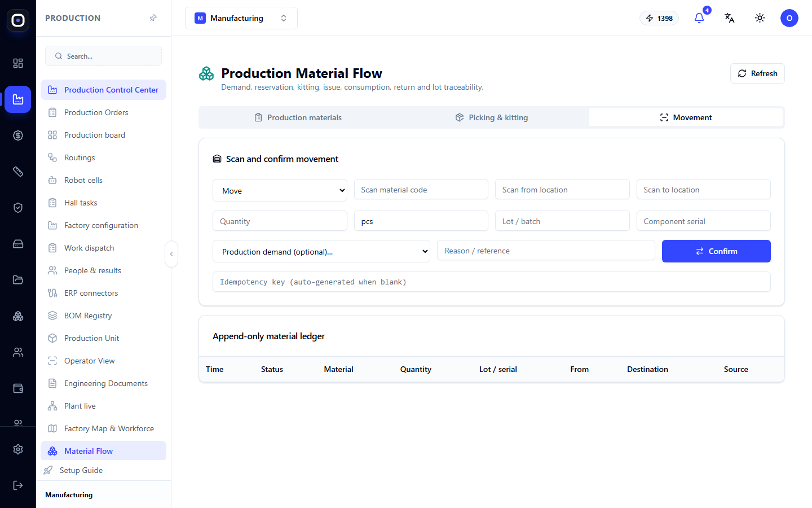Viewport: 812px width, 508px height.
Task: Open the dashboard grid icon in left rail
Action: click(18, 63)
